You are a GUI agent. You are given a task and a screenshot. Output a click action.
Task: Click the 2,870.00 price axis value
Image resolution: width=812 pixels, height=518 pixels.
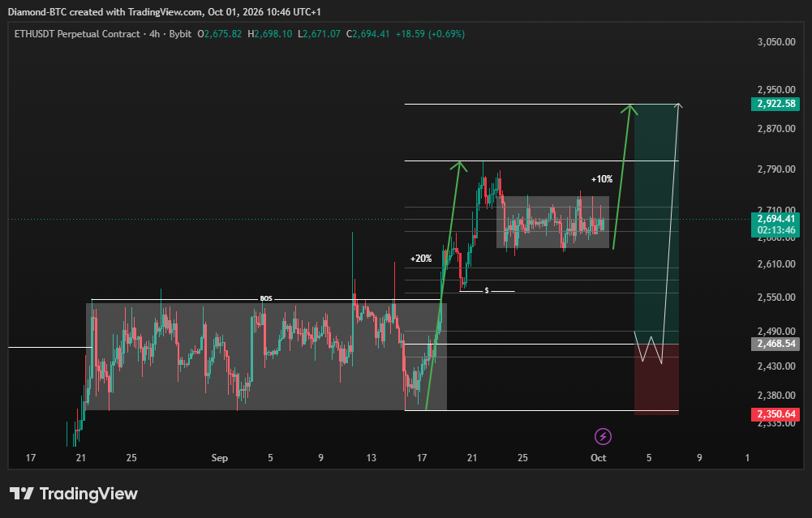click(776, 129)
